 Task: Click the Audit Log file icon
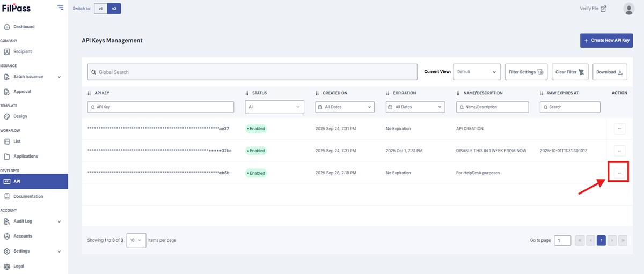[x=7, y=221]
